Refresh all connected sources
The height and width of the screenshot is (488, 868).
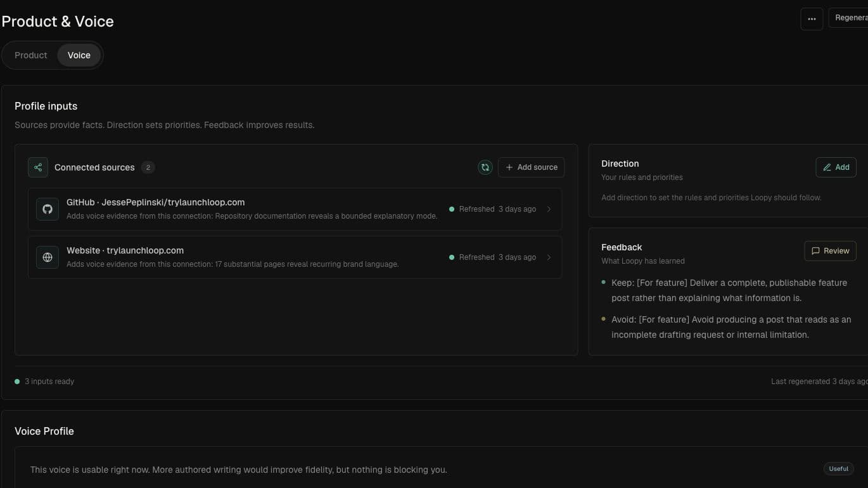[x=485, y=167]
